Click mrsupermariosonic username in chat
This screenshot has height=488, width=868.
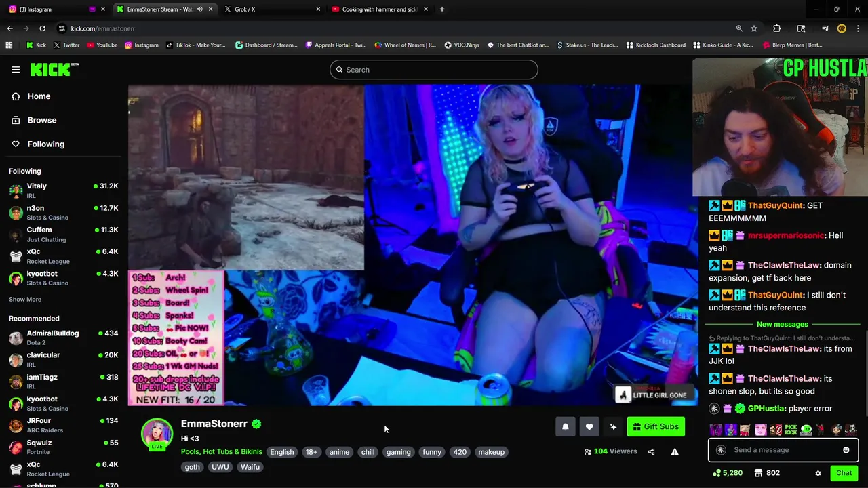786,235
